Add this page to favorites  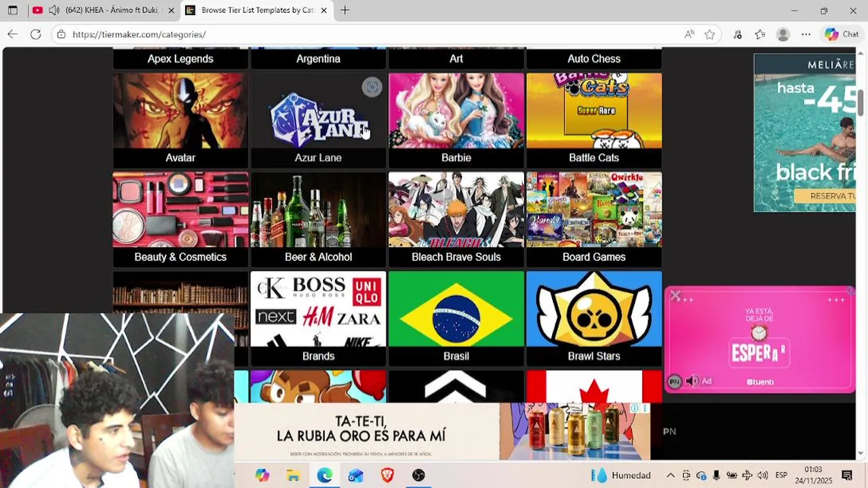click(x=709, y=34)
